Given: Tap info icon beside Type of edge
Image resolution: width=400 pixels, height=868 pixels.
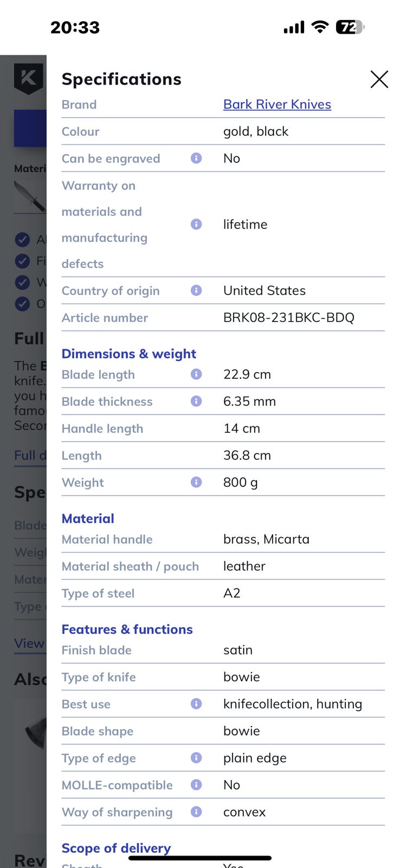Looking at the screenshot, I should tap(196, 758).
